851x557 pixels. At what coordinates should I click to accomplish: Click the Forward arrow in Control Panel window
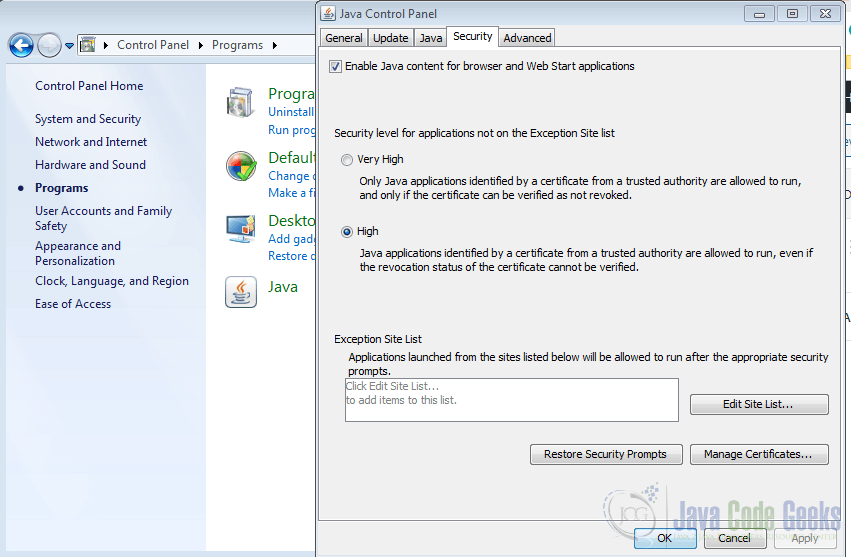click(x=49, y=46)
